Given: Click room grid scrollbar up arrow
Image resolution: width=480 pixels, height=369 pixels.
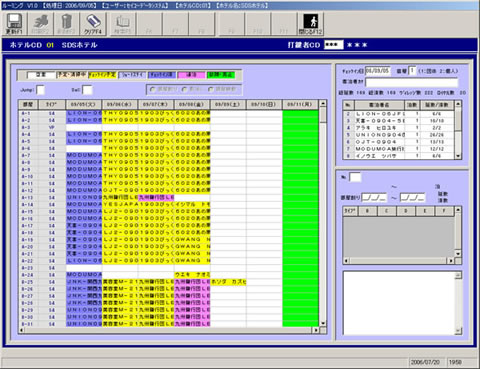Looking at the screenshot, I should pos(323,104).
